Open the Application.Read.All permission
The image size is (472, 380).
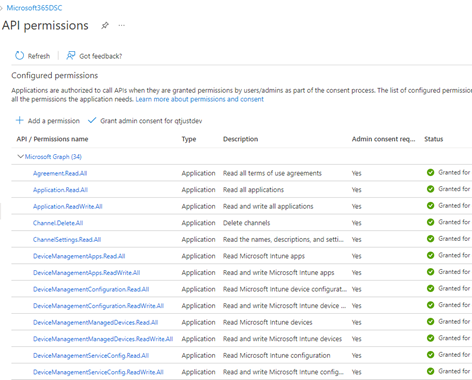coord(60,190)
